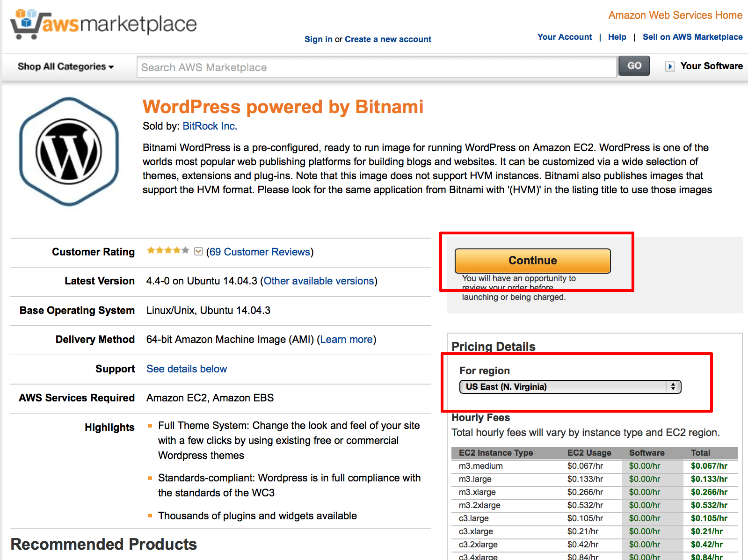Open the Help link

pyautogui.click(x=617, y=37)
